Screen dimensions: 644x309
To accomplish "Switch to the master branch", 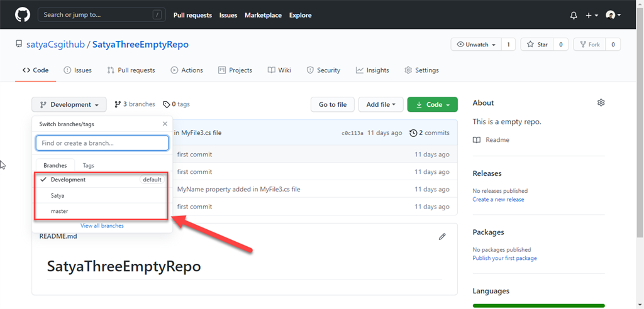I will [103, 211].
